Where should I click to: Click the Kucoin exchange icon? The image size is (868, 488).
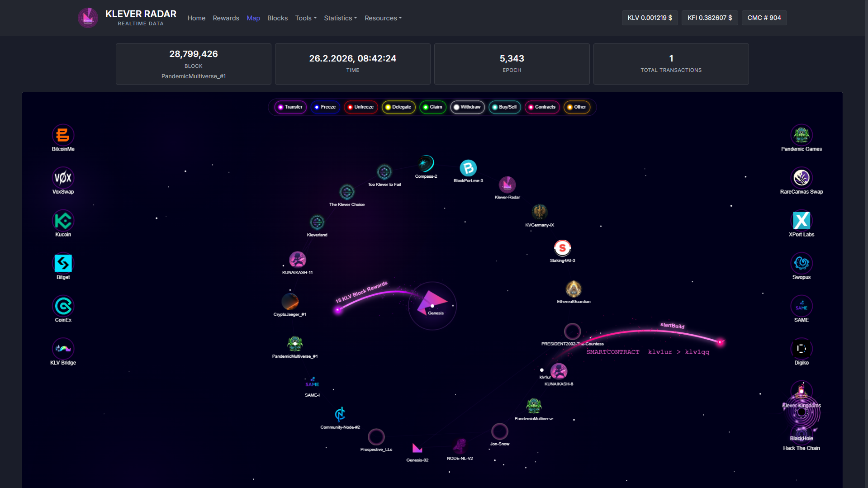pyautogui.click(x=63, y=220)
